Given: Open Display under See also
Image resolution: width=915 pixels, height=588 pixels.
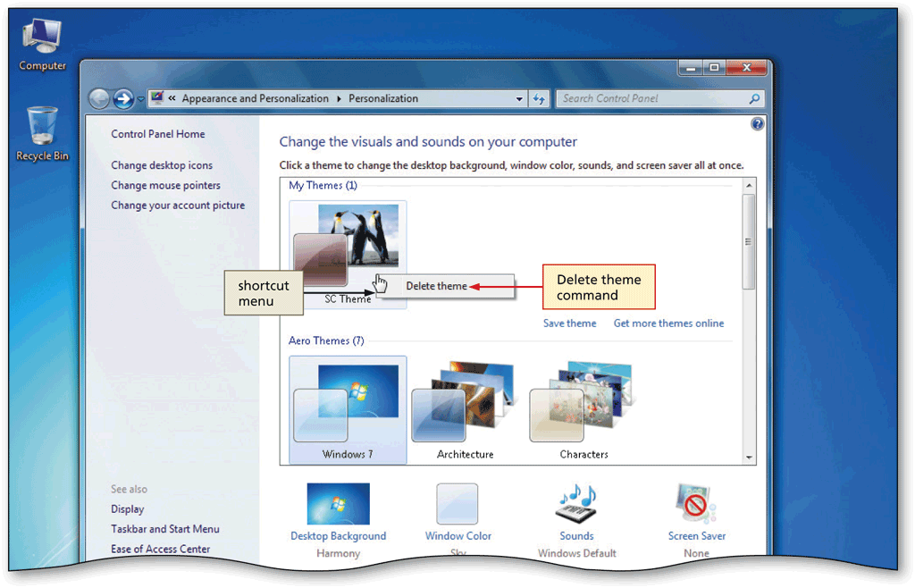Looking at the screenshot, I should [x=127, y=509].
